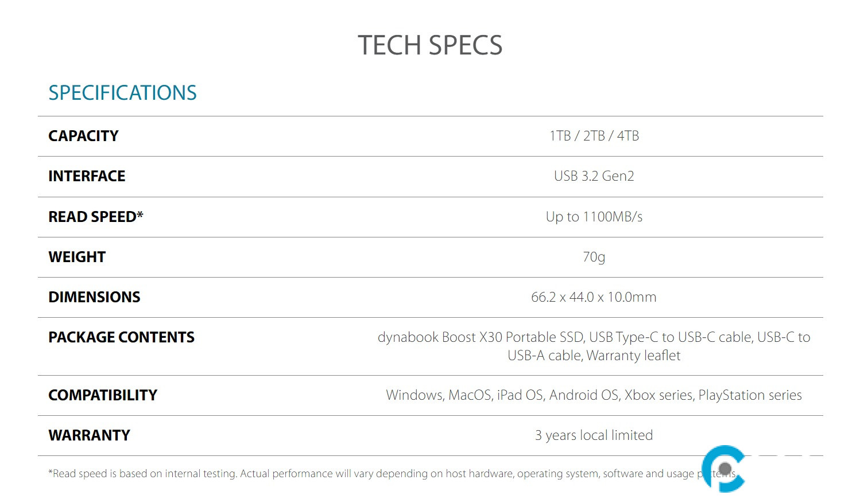Click the CAPACITY row label
Viewport: 868px width, 503px height.
pyautogui.click(x=83, y=136)
